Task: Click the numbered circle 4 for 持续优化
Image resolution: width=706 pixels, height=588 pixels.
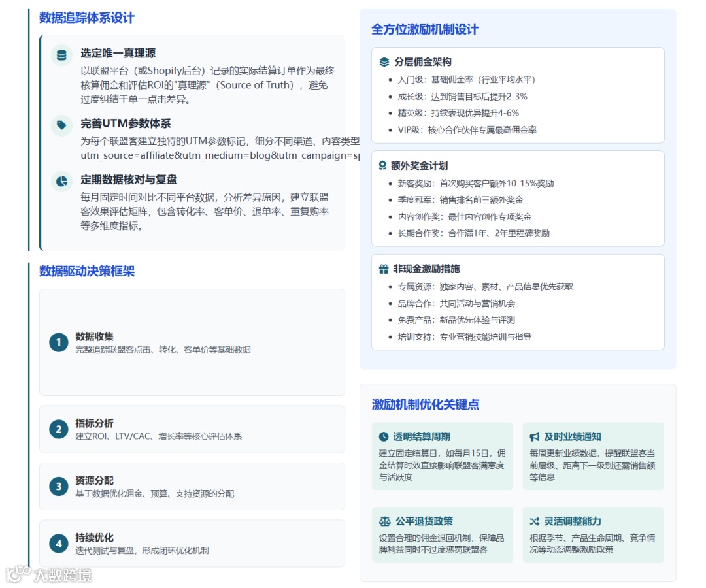Action: [59, 544]
